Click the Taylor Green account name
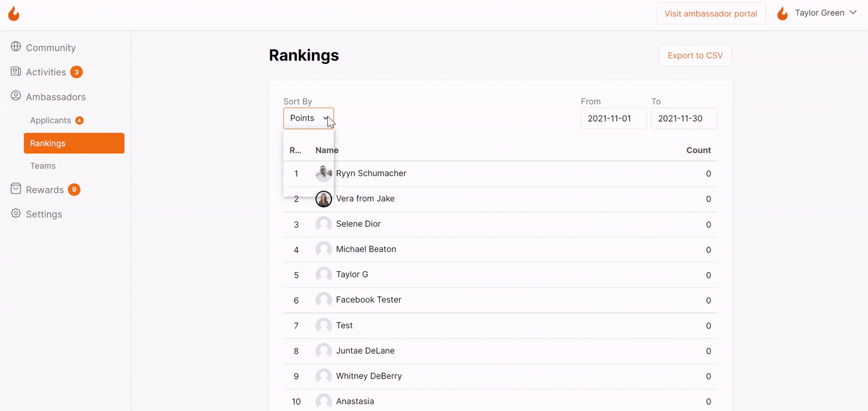The image size is (868, 411). point(820,13)
